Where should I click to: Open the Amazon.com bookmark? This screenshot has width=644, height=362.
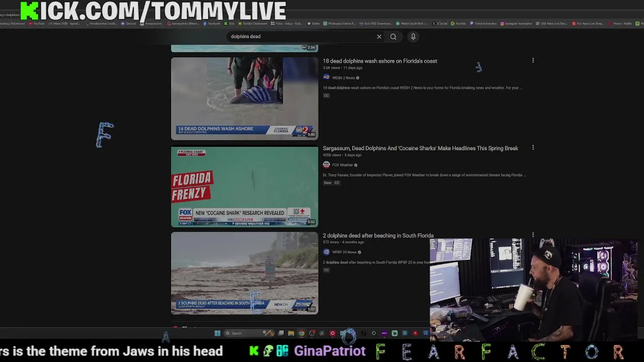click(151, 24)
